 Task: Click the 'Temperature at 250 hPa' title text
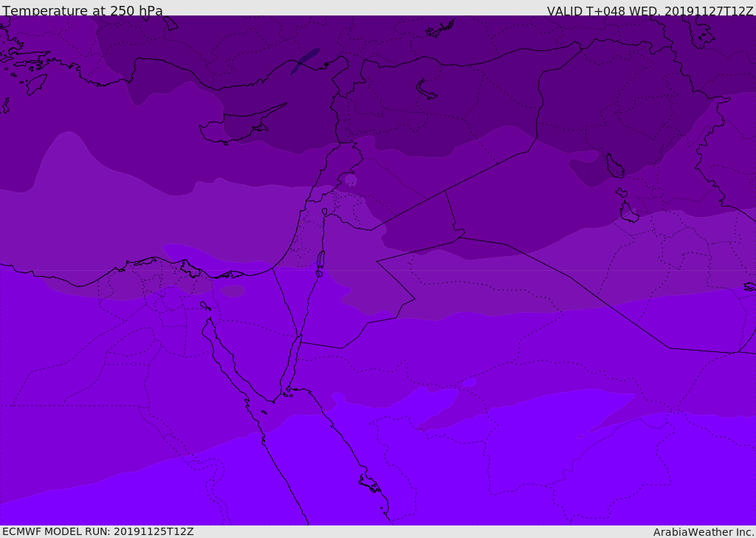(83, 10)
